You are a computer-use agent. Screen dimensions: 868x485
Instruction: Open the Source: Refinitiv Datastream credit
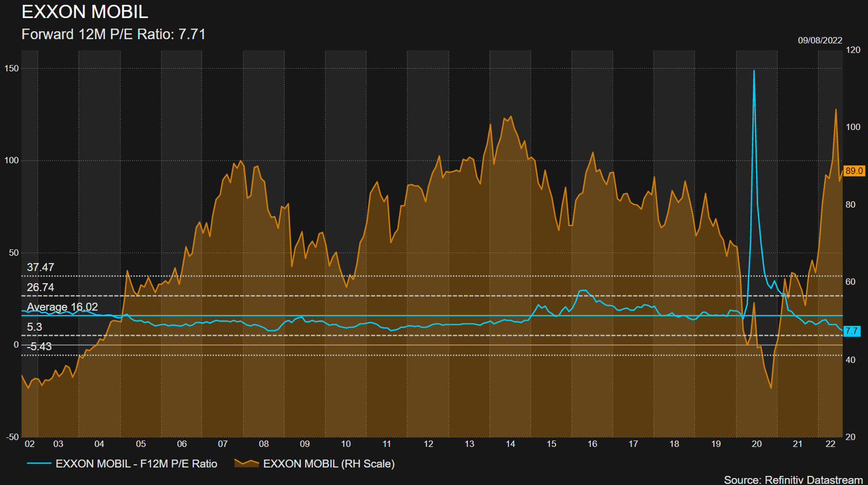[x=793, y=479]
